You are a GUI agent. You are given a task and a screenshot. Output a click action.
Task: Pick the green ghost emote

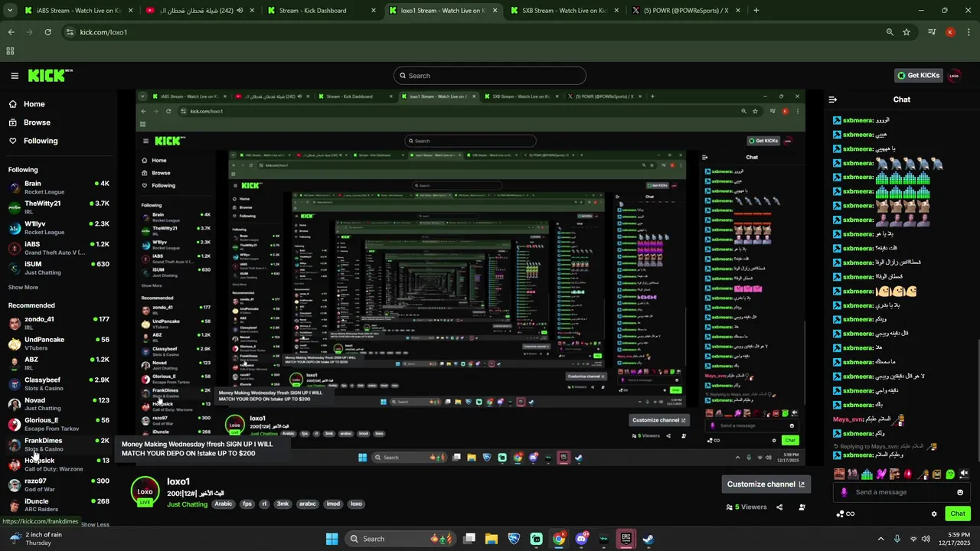point(950,474)
